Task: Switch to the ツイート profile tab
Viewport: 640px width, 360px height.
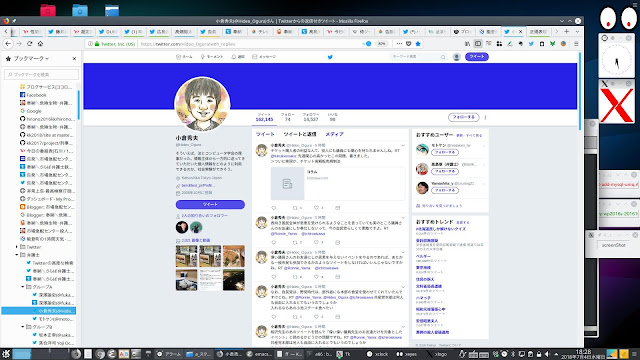Action: click(265, 134)
